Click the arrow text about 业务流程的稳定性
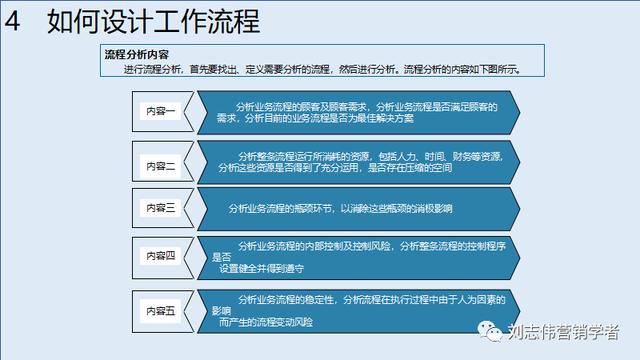Screen dimensions: 640x360 (359, 311)
